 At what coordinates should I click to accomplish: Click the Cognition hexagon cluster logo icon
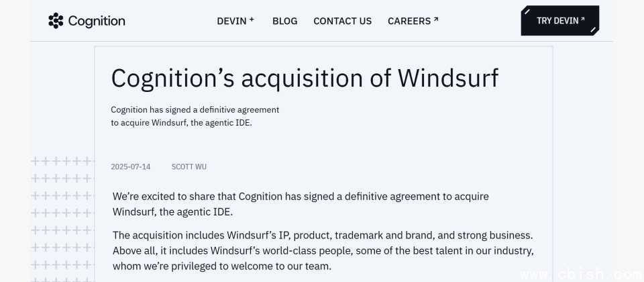click(x=56, y=21)
